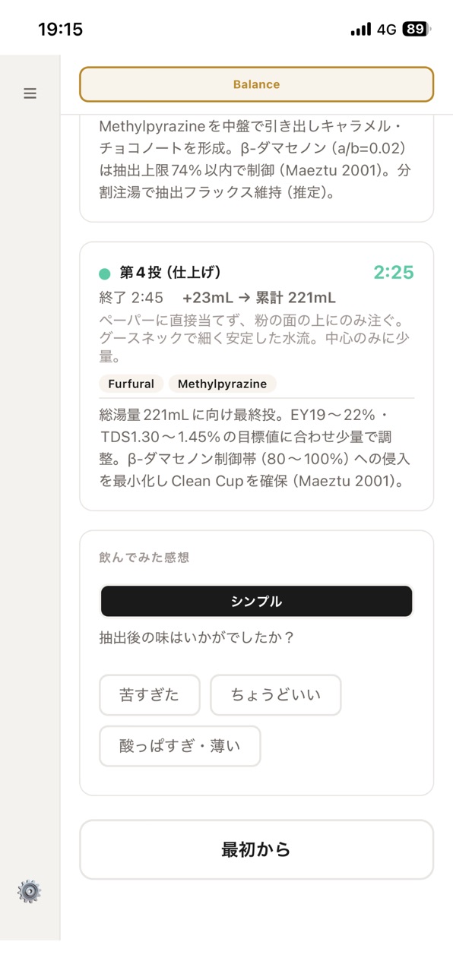Image resolution: width=453 pixels, height=980 pixels.
Task: Tap the Furfural compound tag
Action: coord(131,384)
